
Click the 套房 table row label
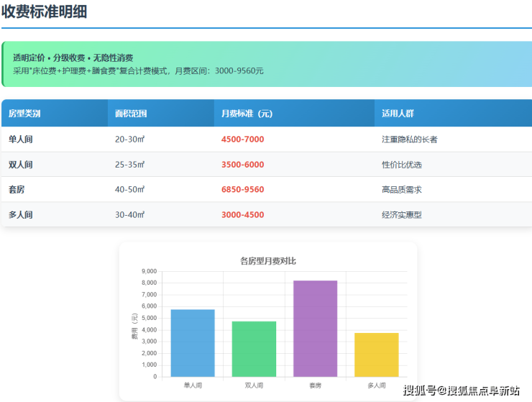[17, 190]
